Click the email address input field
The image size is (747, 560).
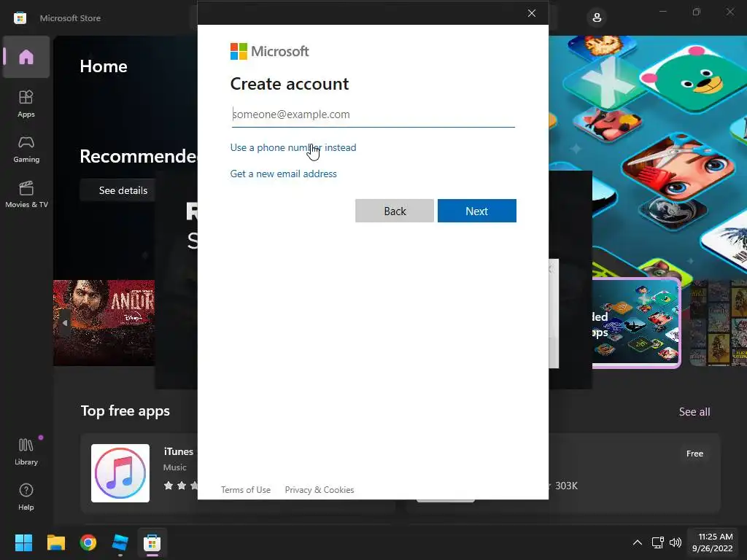[373, 114]
